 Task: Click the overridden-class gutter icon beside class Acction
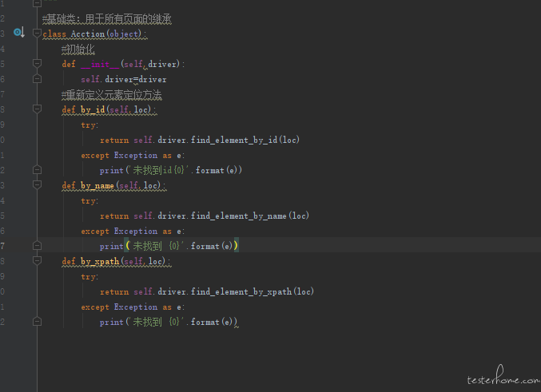(18, 33)
